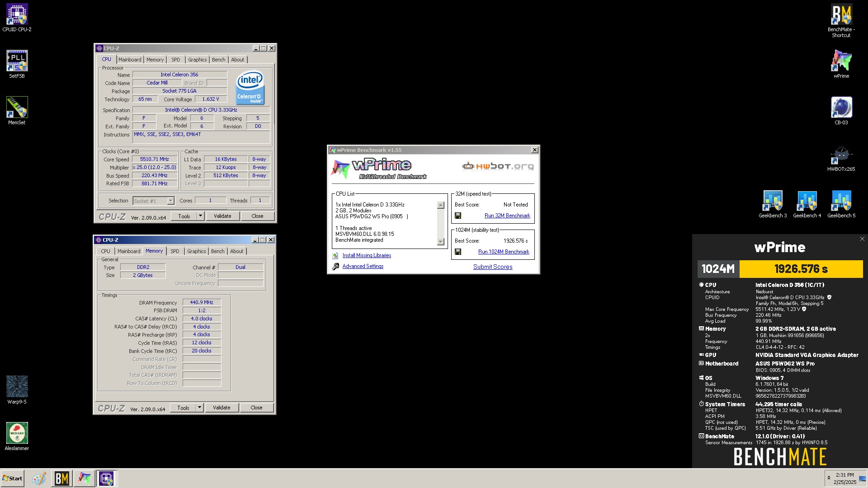Viewport: 868px width, 488px height.
Task: Open the CB-03 desktop icon
Action: pos(841,111)
